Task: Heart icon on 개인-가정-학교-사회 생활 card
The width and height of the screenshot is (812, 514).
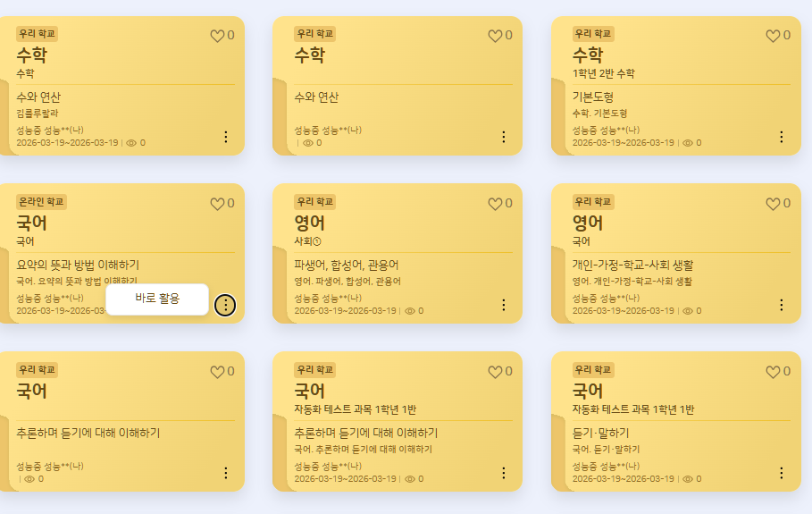Action: tap(773, 204)
